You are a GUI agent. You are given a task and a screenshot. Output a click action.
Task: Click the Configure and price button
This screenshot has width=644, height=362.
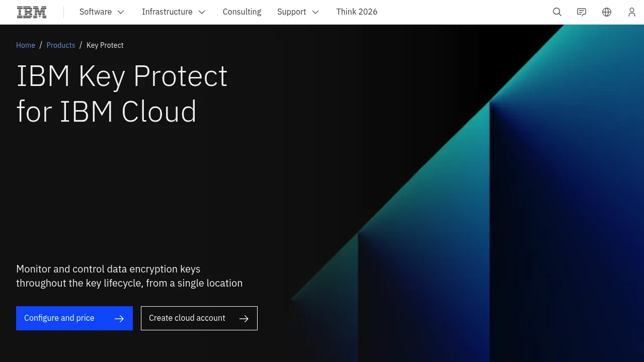click(x=74, y=318)
